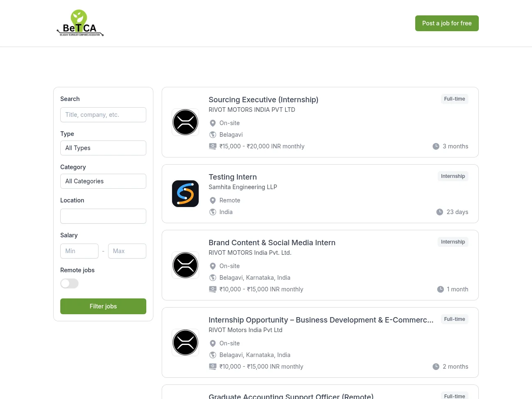Image resolution: width=532 pixels, height=399 pixels.
Task: Click the clock icon beside 1 month
Action: coord(441,289)
